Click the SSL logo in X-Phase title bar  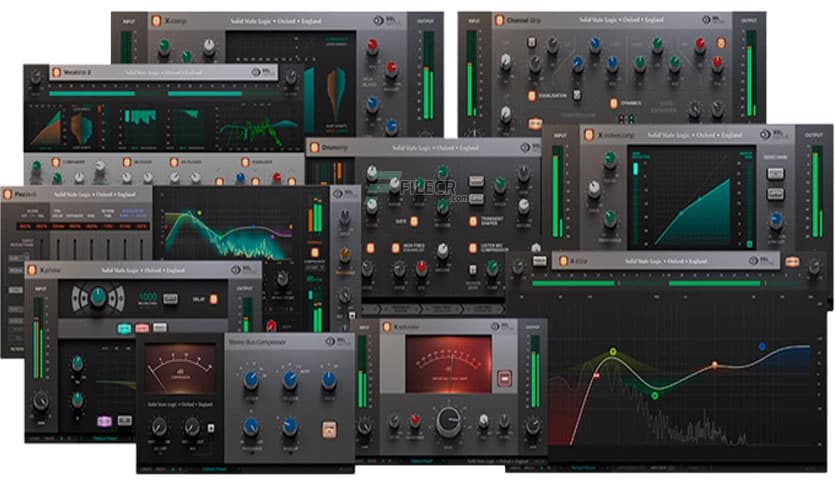[242, 270]
